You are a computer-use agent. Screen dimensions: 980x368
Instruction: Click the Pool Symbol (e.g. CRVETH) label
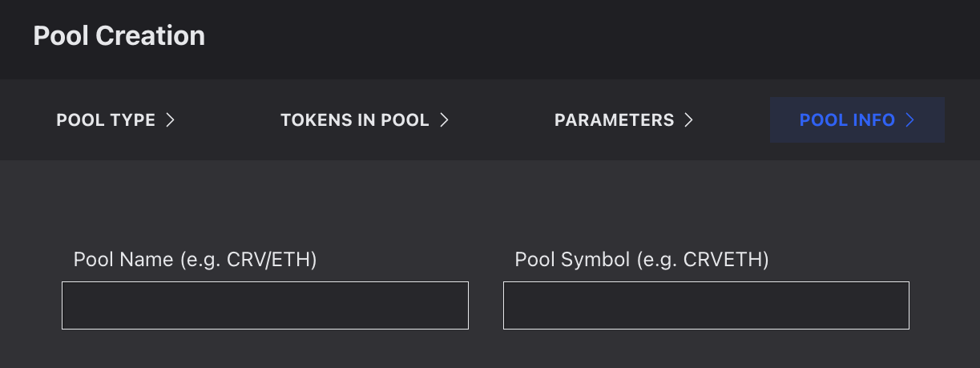pos(641,260)
